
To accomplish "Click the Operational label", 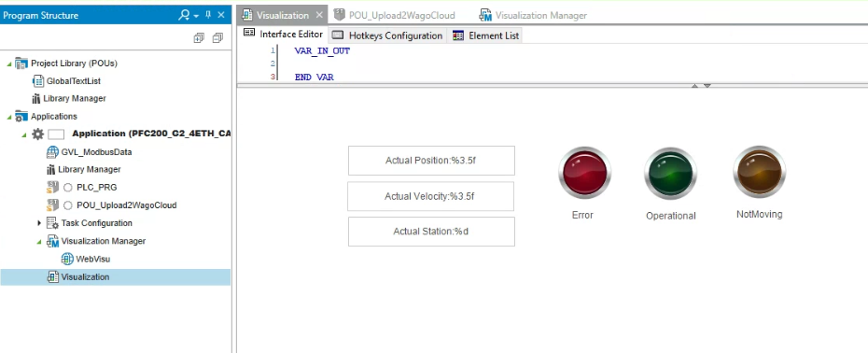I will pos(671,216).
